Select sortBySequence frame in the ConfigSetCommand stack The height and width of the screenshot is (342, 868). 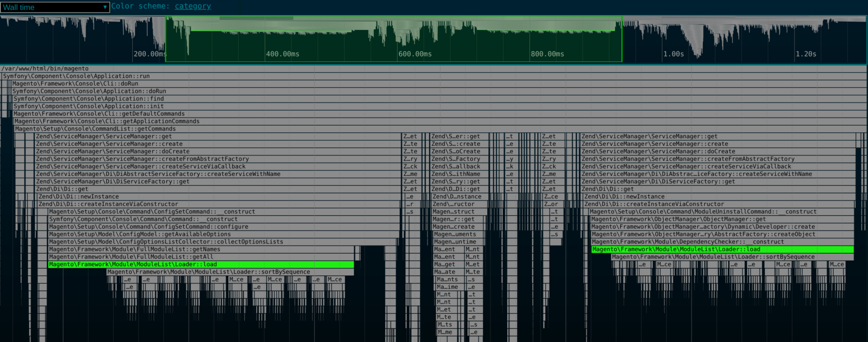pyautogui.click(x=230, y=273)
